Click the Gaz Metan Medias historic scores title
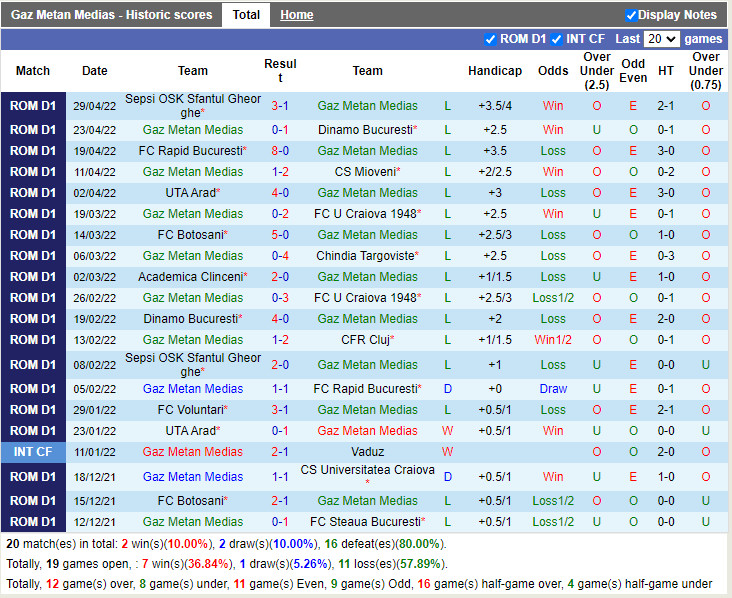The width and height of the screenshot is (732, 598). pyautogui.click(x=111, y=15)
